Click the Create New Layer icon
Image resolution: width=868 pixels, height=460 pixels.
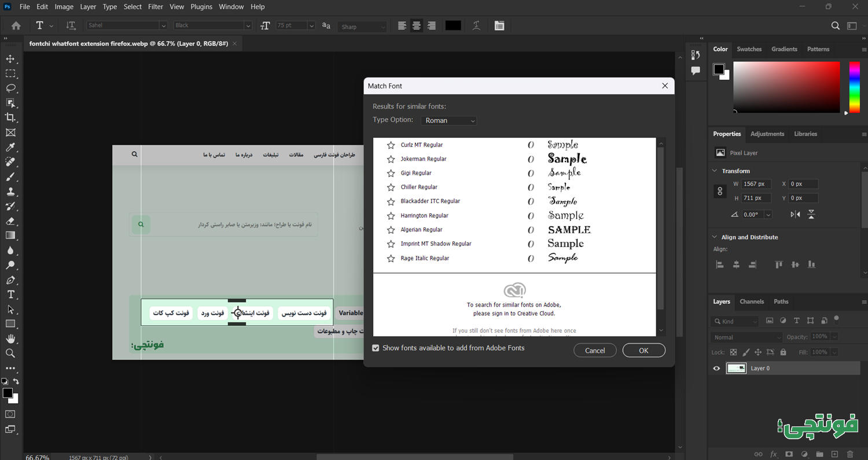point(834,454)
